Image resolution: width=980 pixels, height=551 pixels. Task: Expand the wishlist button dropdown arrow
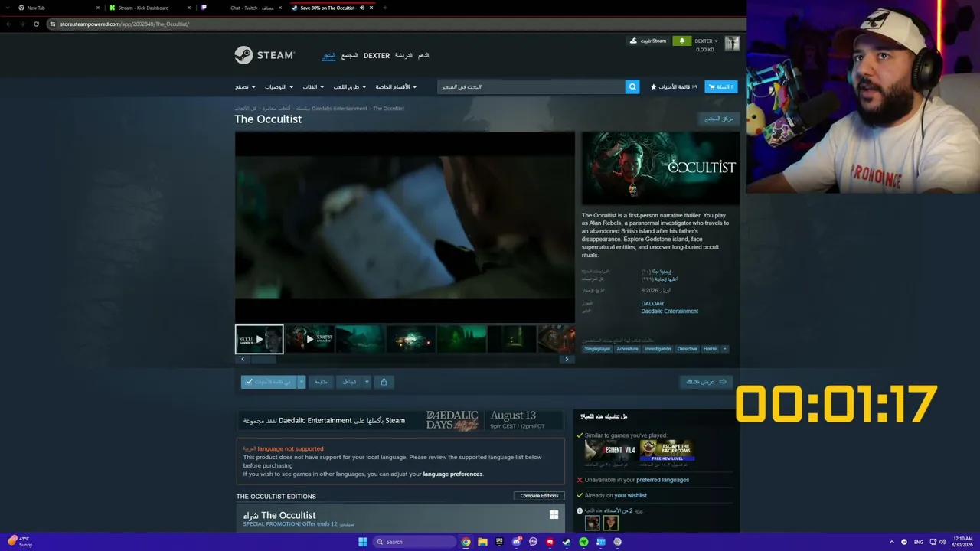[x=302, y=382]
